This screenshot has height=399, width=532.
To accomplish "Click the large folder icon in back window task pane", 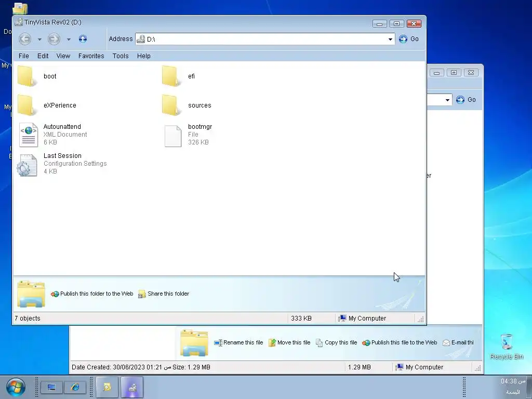I will click(194, 343).
